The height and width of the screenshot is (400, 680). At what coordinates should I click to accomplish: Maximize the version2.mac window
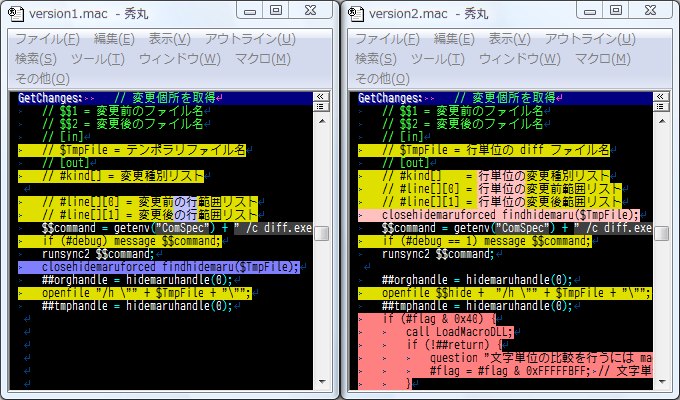pyautogui.click(x=616, y=11)
